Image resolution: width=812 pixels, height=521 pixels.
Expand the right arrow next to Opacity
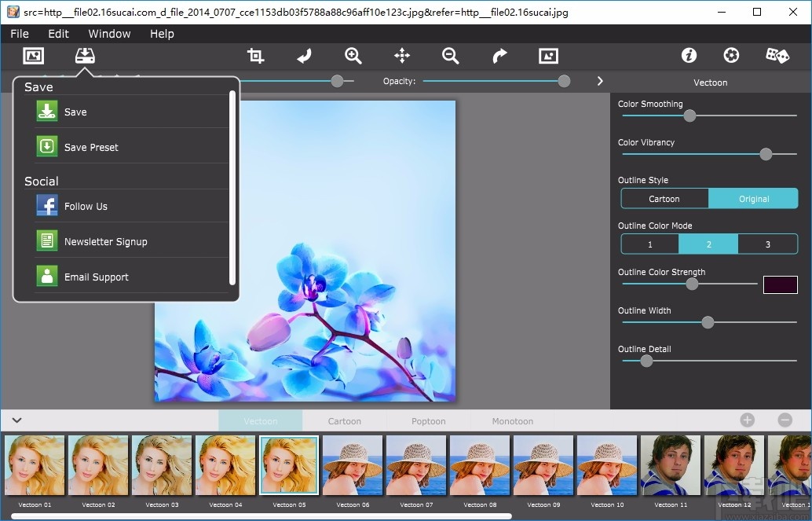(600, 81)
